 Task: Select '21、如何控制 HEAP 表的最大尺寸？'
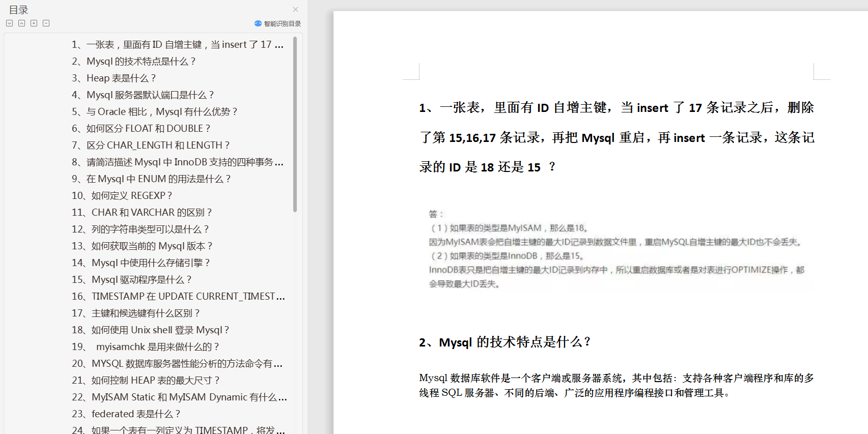pos(146,381)
